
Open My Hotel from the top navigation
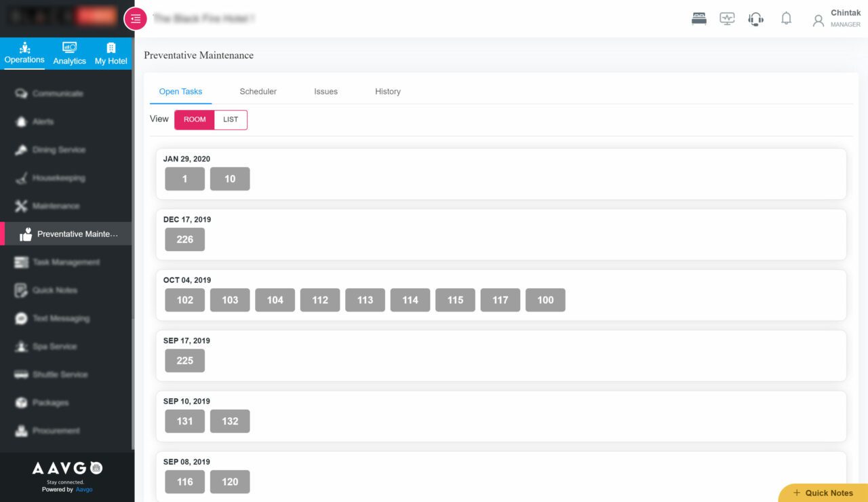click(110, 53)
